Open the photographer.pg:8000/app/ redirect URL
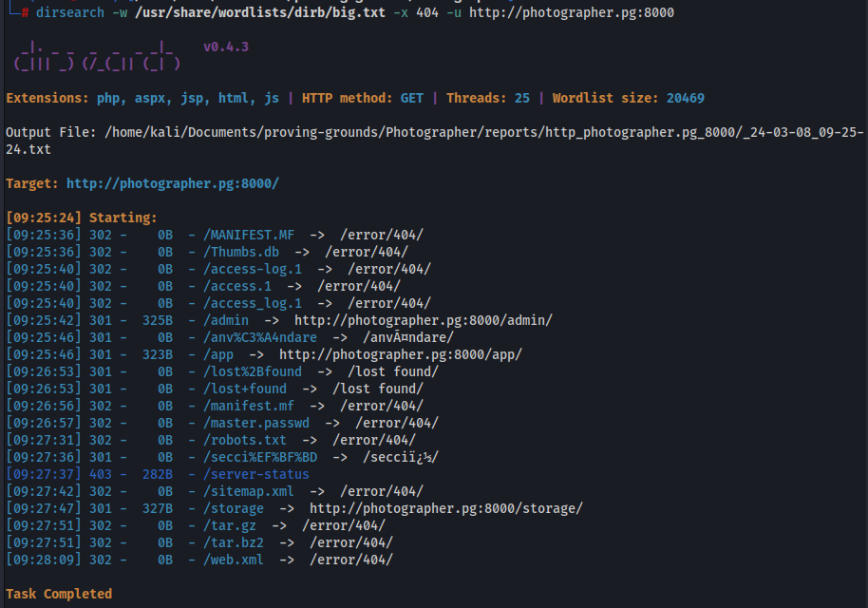 [x=400, y=354]
